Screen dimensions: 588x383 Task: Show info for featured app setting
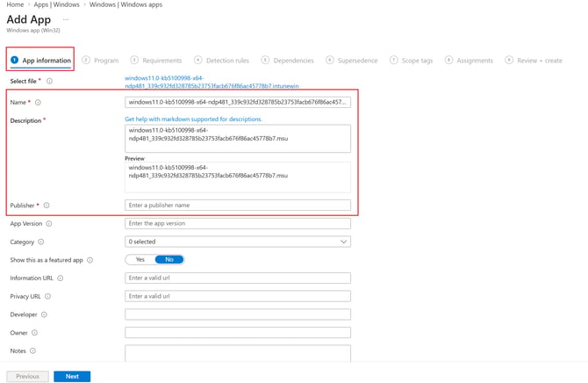90,260
